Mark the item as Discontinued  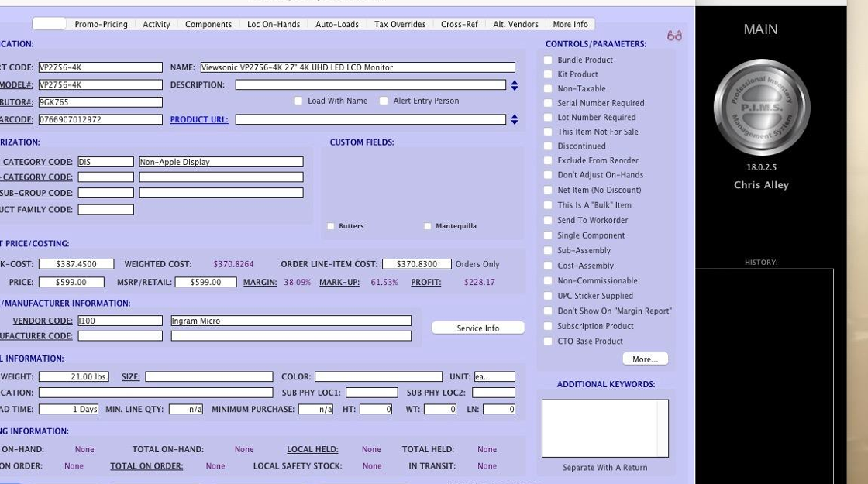[548, 146]
